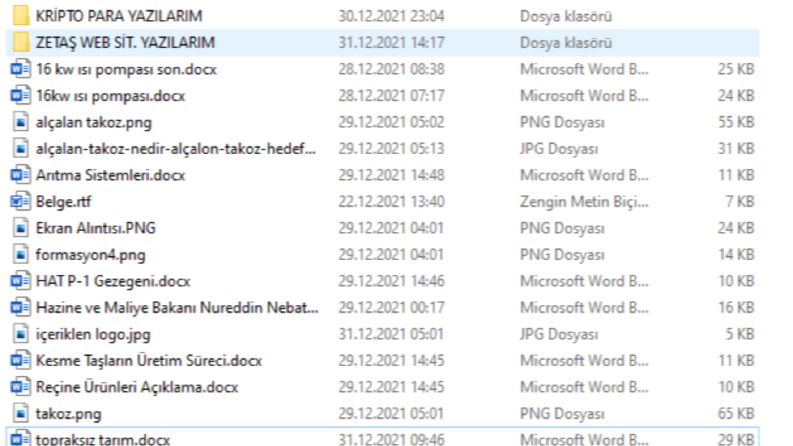The height and width of the screenshot is (446, 793).
Task: Click Word icon of topraksız tarım.docx
Action: point(20,438)
